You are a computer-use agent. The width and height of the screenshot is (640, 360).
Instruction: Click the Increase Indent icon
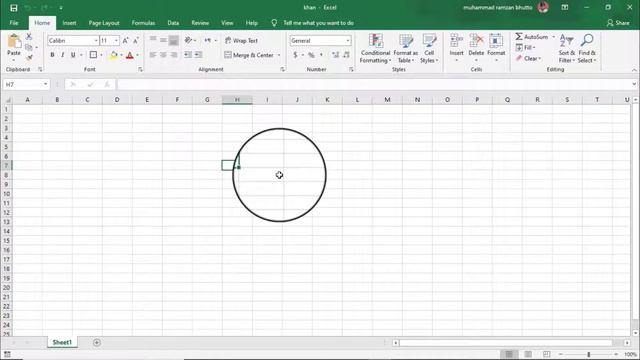tap(198, 55)
